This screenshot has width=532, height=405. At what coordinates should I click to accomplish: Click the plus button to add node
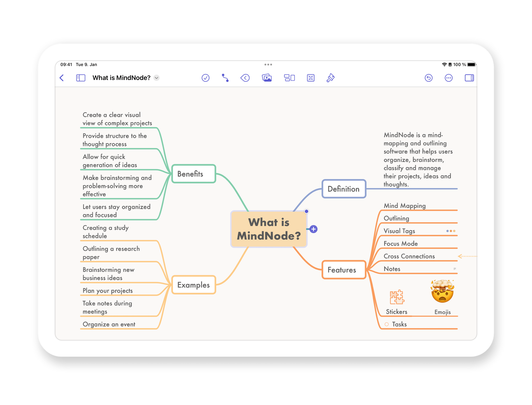(314, 229)
